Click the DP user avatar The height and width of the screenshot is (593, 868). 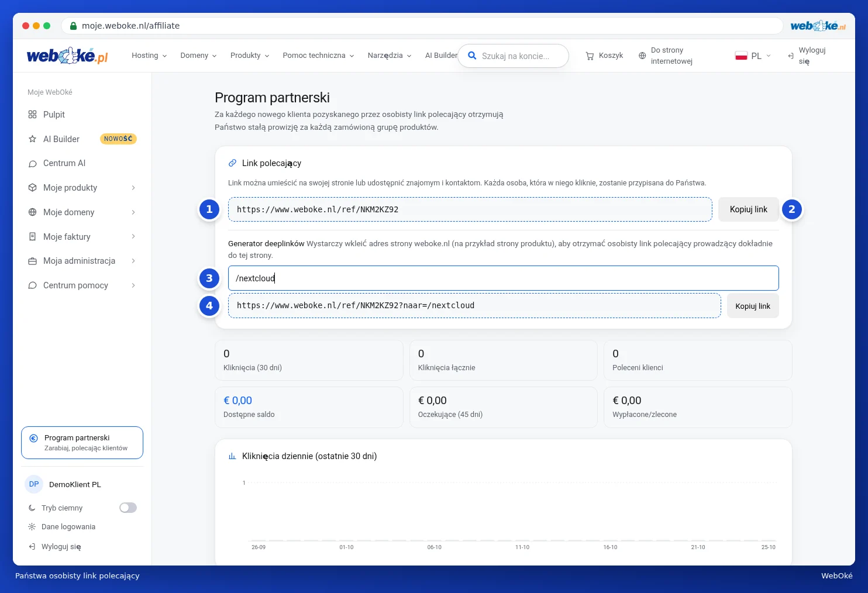pos(34,484)
